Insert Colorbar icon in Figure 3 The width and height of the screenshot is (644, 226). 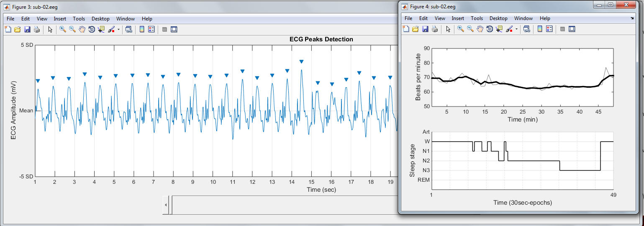(x=142, y=29)
